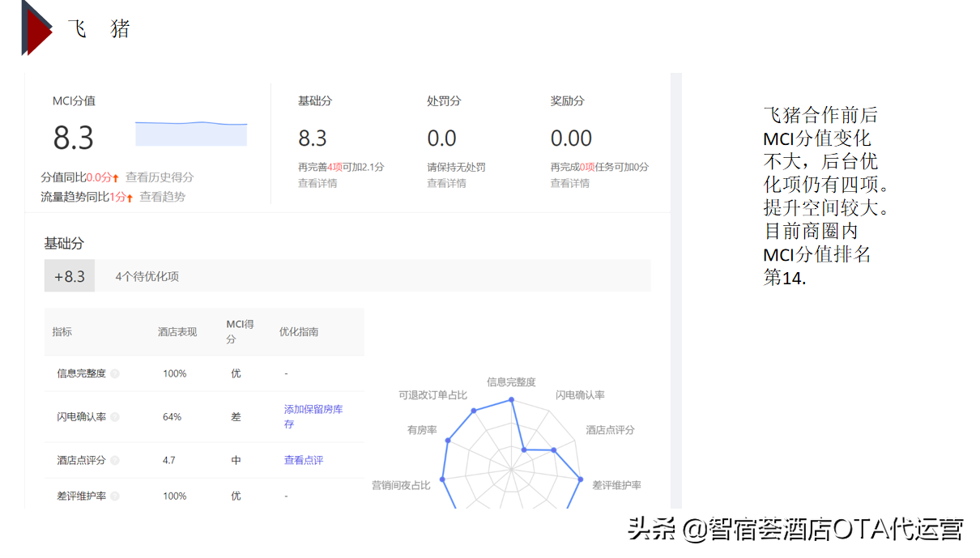The height and width of the screenshot is (558, 980).
Task: Open 查看趋势 link
Action: [162, 197]
